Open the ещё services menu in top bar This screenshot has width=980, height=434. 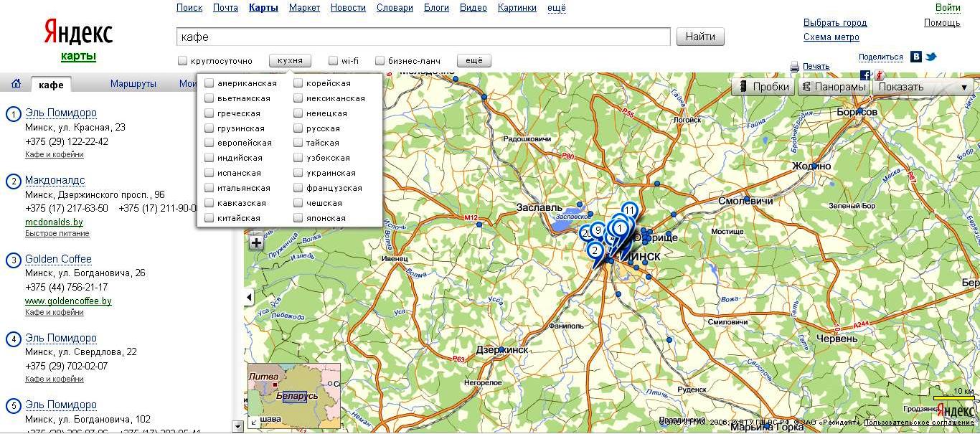tap(557, 8)
